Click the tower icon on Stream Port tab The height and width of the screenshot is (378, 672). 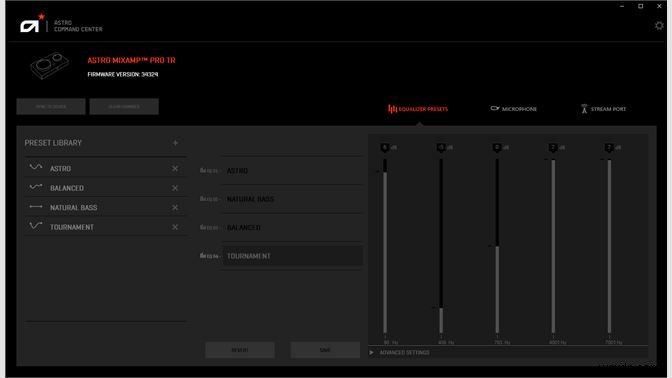584,109
